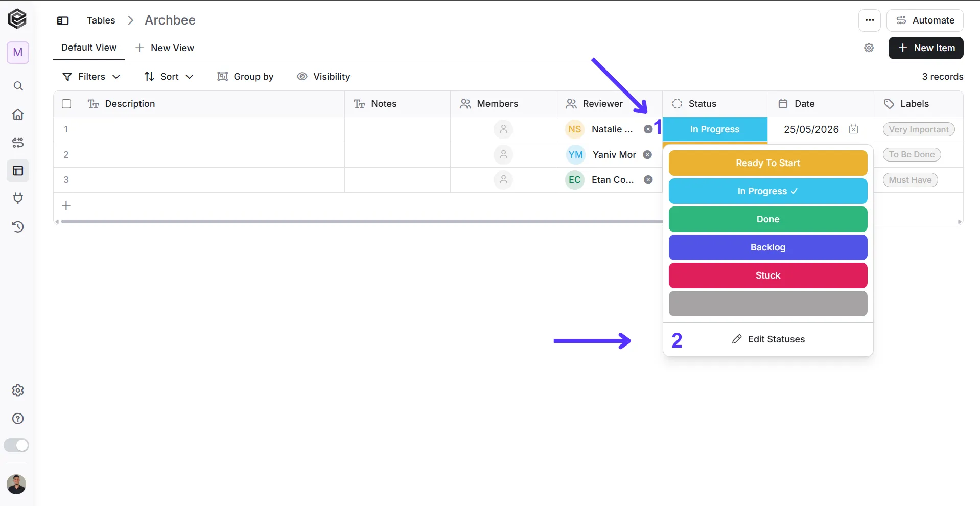Select the blank grey status option
980x506 pixels.
click(768, 304)
